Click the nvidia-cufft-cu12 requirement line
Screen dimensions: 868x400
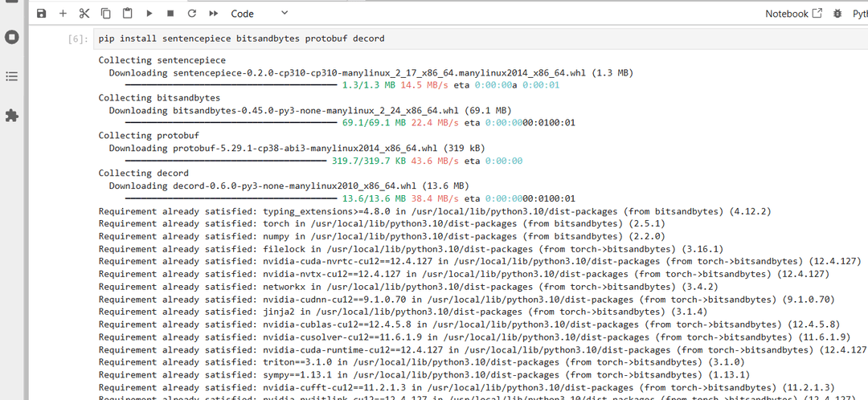click(x=467, y=387)
